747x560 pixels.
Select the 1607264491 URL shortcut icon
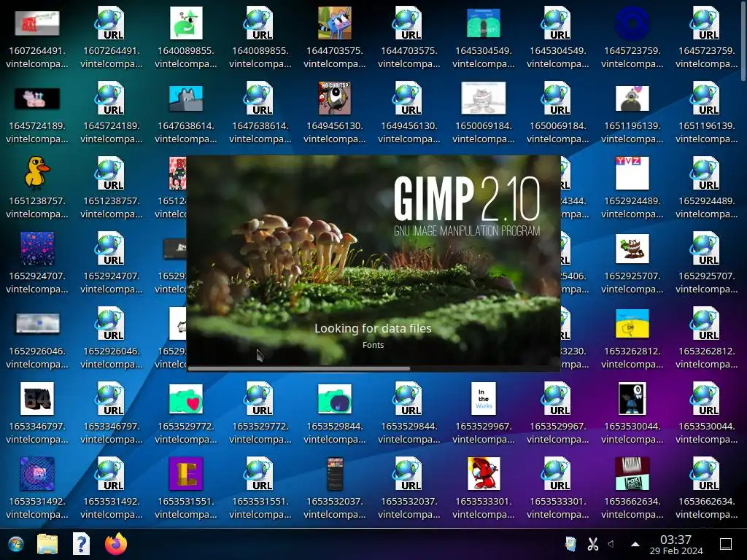[x=111, y=23]
